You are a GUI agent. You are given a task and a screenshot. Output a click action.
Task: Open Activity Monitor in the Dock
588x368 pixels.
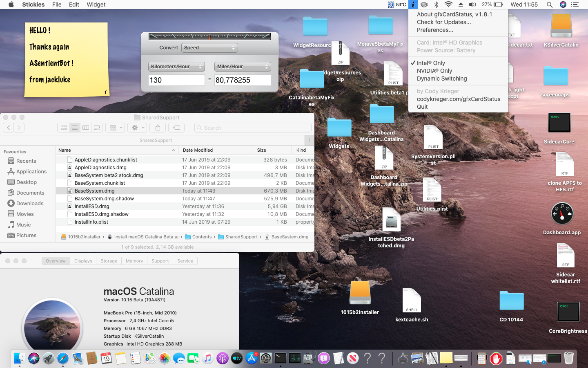[295, 359]
